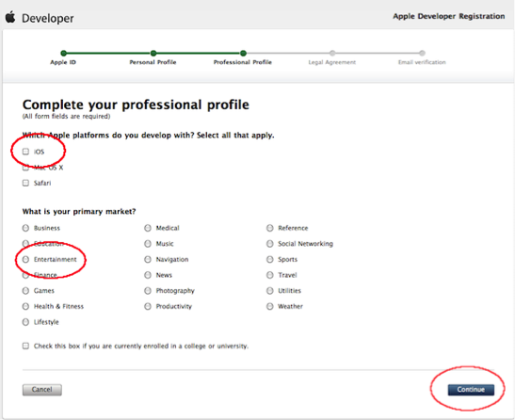Image resolution: width=515 pixels, height=420 pixels.
Task: Select the Photography radio button
Action: coord(148,291)
